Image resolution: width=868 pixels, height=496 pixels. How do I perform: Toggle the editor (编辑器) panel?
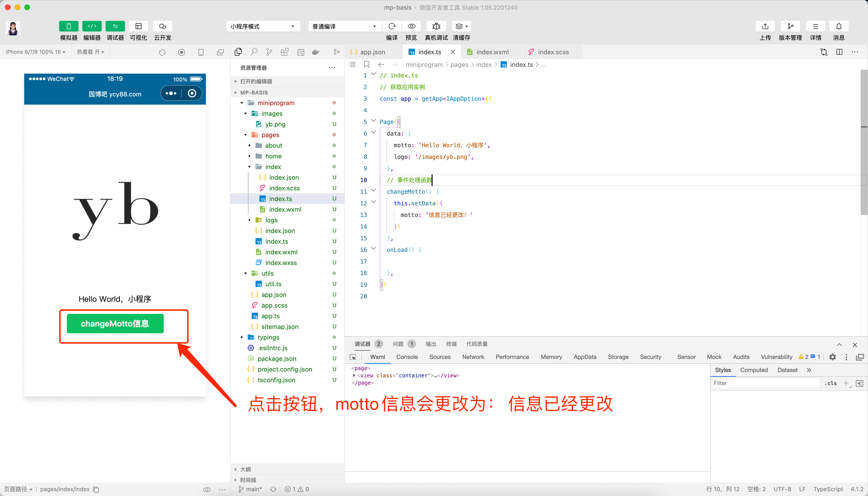(x=92, y=26)
